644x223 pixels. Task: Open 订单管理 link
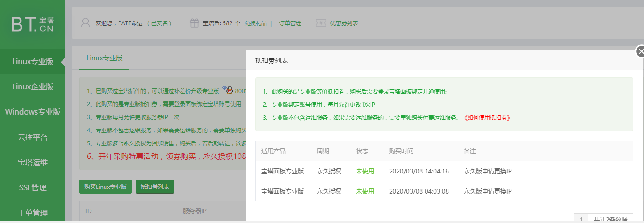click(x=290, y=23)
